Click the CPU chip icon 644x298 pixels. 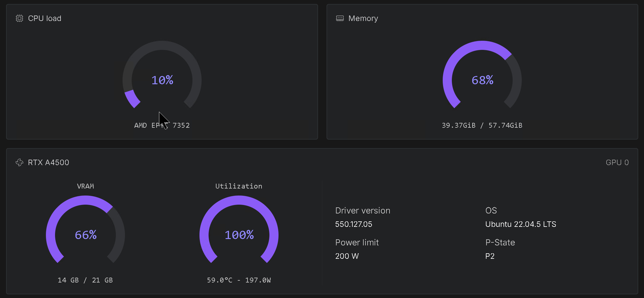19,18
